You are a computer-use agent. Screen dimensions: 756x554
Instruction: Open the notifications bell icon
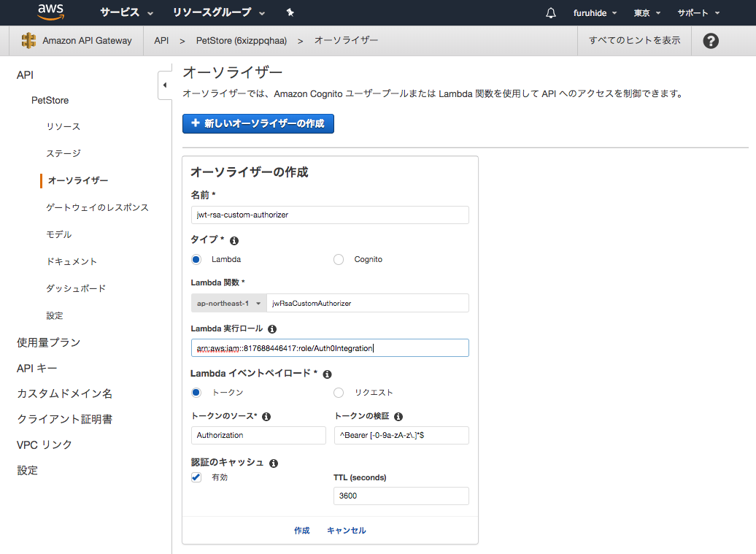[x=550, y=12]
